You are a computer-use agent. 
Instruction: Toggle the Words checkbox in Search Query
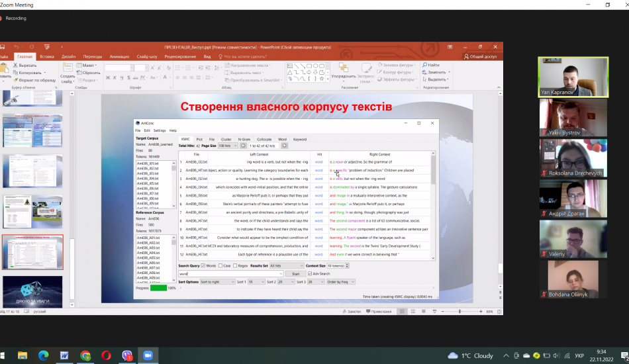point(203,265)
